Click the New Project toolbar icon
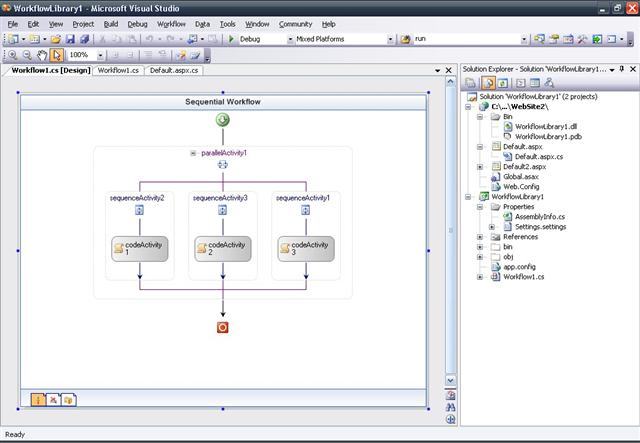 point(13,39)
